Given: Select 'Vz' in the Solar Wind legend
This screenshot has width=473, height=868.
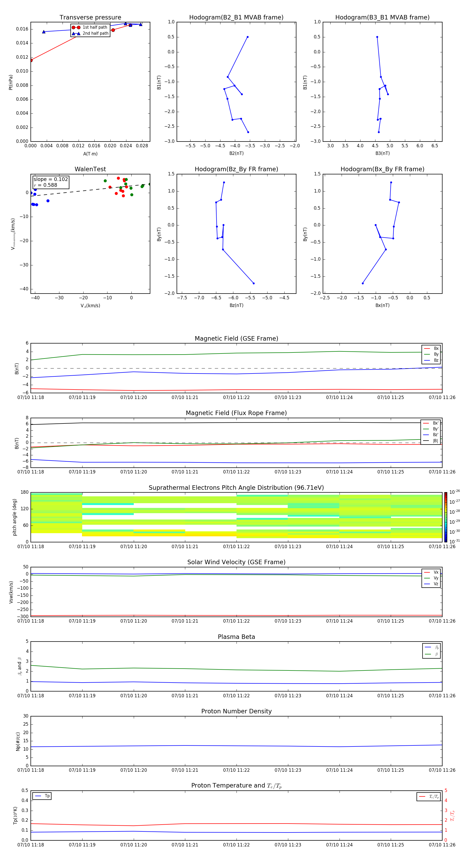Looking at the screenshot, I should [431, 584].
